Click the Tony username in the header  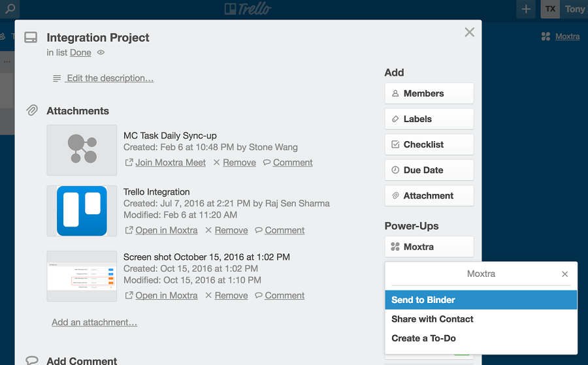[576, 9]
